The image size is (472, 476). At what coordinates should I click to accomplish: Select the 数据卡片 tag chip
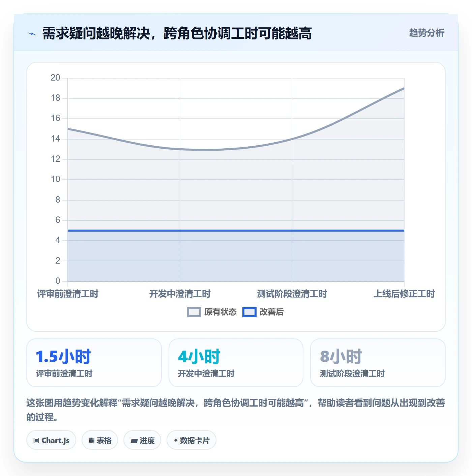(x=191, y=440)
